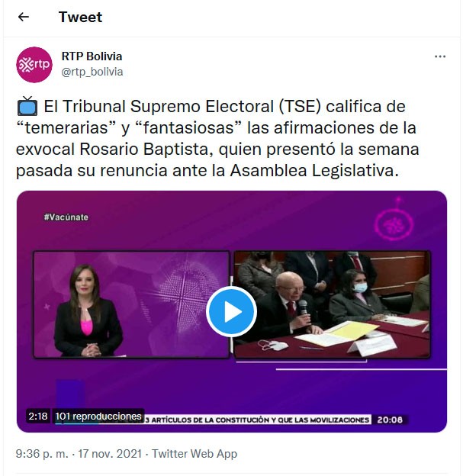Go back using the left arrow
This screenshot has width=463, height=476.
24,17
